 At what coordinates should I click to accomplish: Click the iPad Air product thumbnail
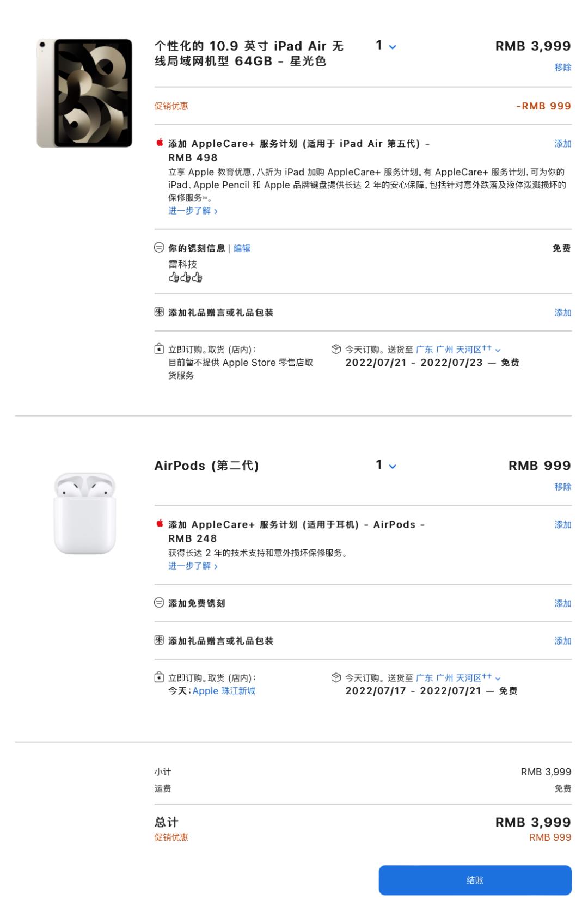pyautogui.click(x=84, y=93)
